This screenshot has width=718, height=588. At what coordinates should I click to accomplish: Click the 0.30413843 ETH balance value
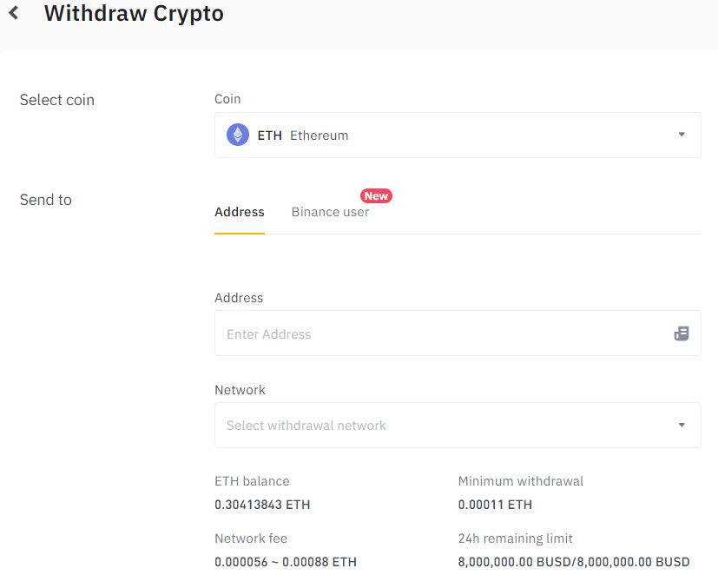pyautogui.click(x=262, y=505)
